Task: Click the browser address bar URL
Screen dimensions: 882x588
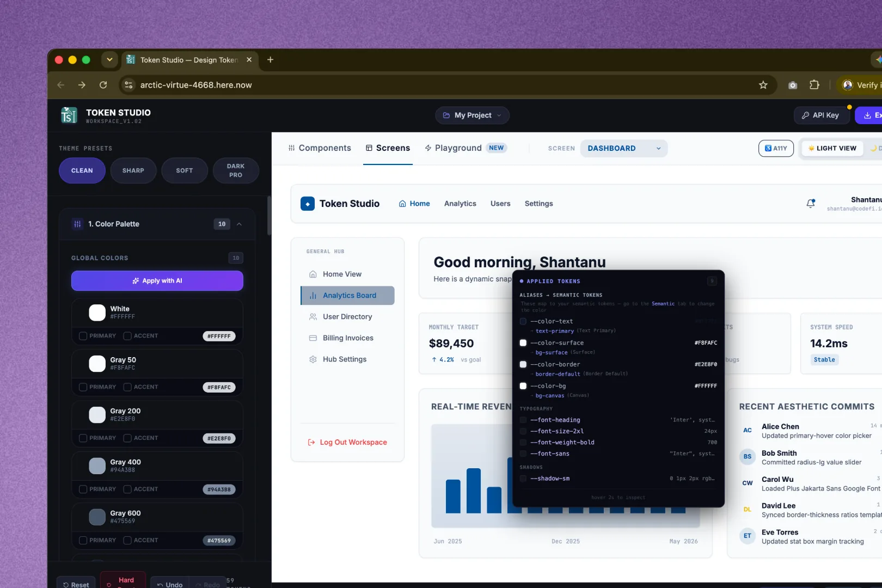Action: pos(196,85)
